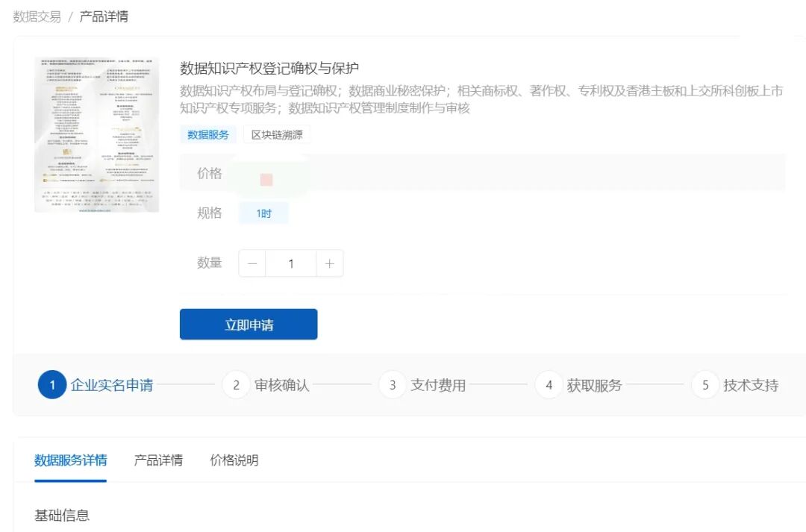The height and width of the screenshot is (532, 806).
Task: Click the step 3 支付费用 circle icon
Action: pos(392,385)
